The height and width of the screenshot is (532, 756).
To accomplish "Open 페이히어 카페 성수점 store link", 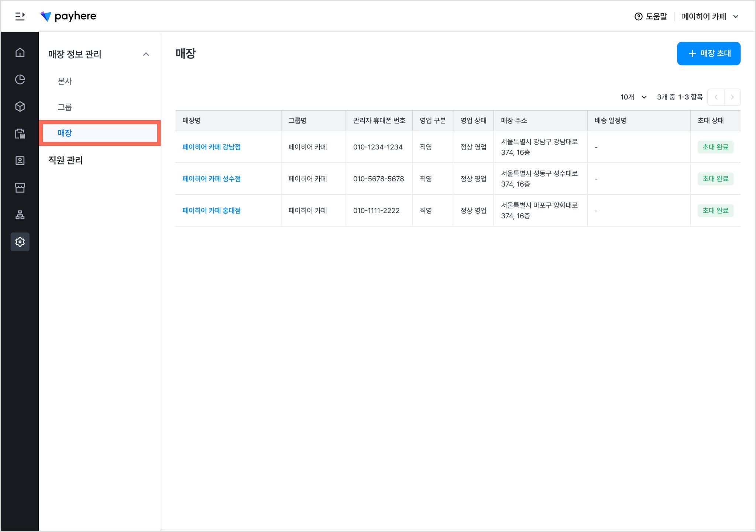I will [212, 179].
